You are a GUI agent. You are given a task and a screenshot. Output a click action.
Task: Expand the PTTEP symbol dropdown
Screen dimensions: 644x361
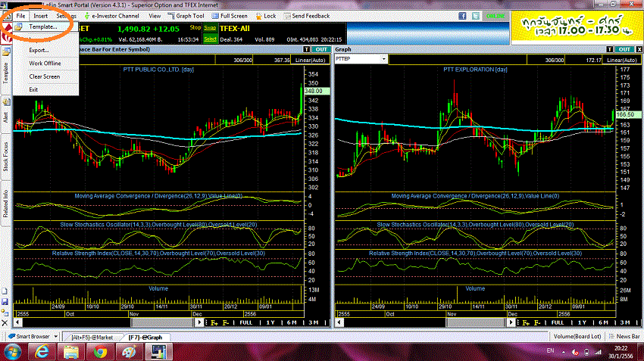(383, 59)
